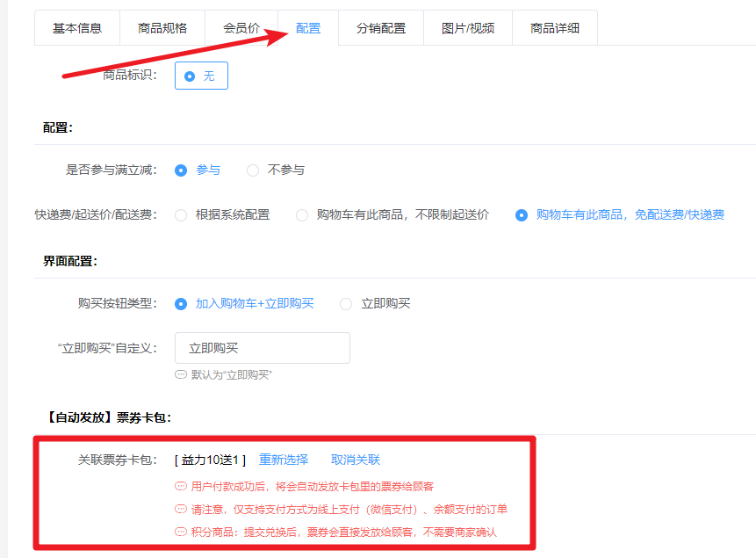This screenshot has width=756, height=558.
Task: Select 无 for 商品标识
Action: 201,76
